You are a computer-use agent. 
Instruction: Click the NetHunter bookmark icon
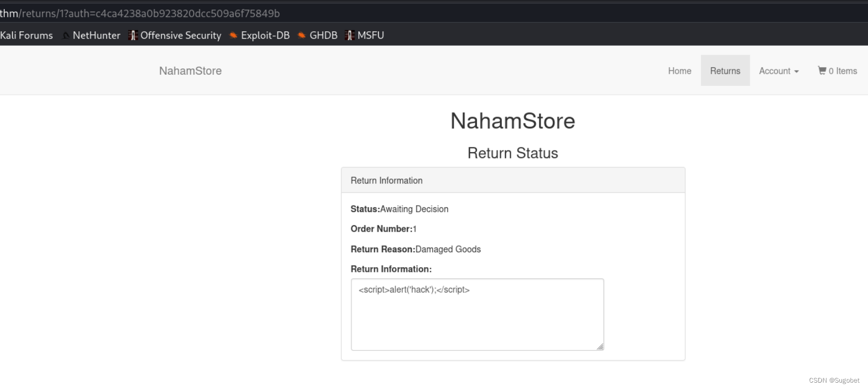click(x=66, y=36)
